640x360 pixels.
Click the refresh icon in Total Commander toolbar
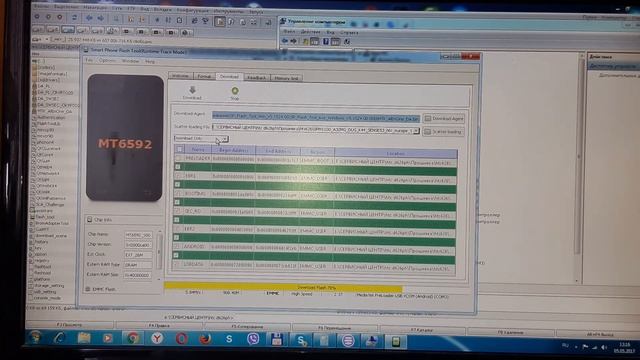pos(74,18)
